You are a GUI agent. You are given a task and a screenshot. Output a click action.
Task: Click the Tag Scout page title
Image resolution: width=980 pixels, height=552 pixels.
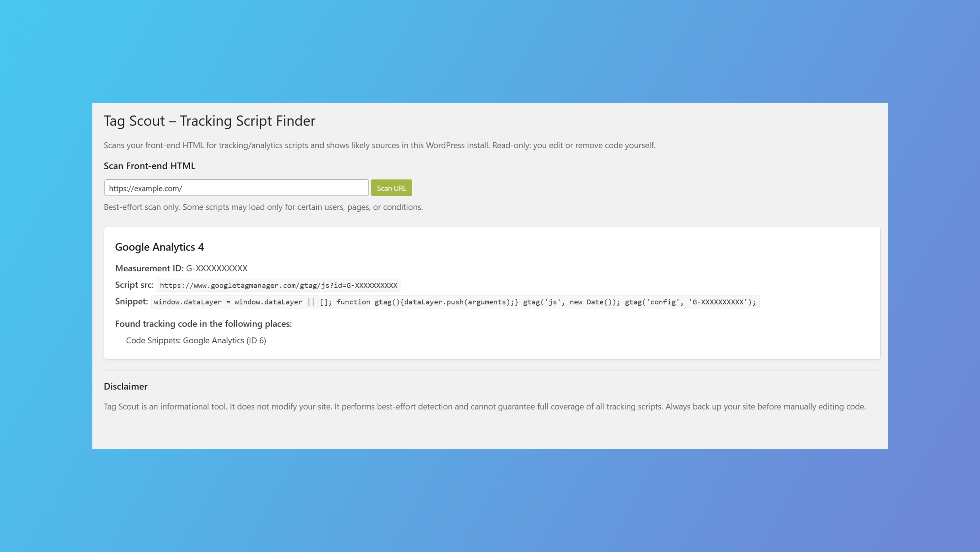209,121
